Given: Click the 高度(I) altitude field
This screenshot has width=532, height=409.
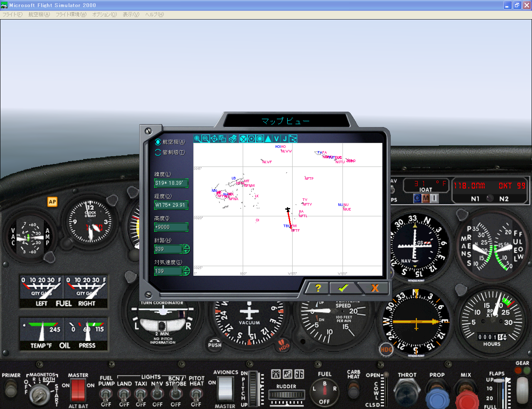Looking at the screenshot, I should click(171, 227).
